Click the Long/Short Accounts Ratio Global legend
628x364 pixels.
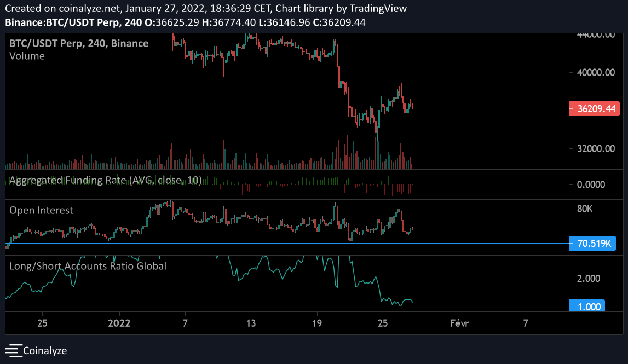coord(88,266)
